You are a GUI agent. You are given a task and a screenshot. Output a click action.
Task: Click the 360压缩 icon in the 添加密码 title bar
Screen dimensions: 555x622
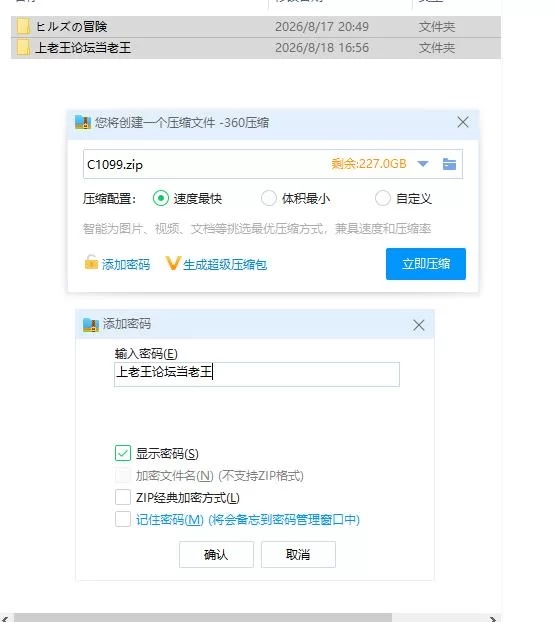[x=91, y=324]
